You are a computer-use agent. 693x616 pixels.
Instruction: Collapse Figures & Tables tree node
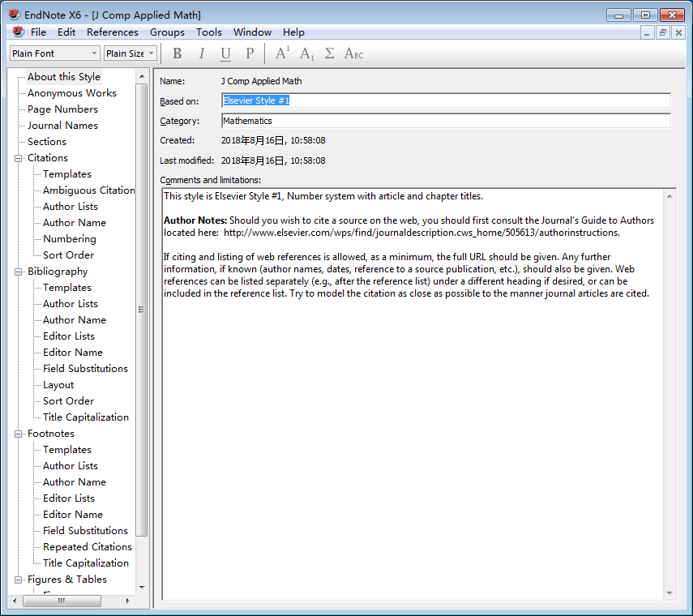[18, 580]
